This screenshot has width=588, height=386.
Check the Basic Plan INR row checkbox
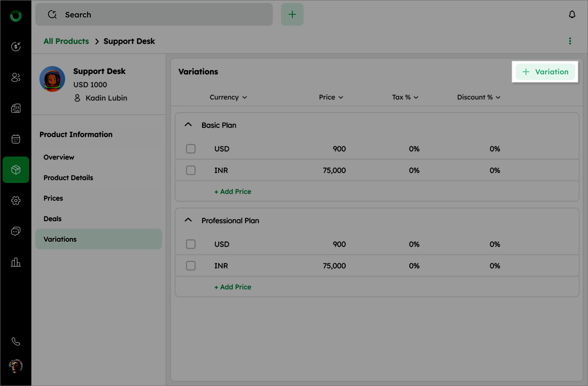[x=191, y=170]
